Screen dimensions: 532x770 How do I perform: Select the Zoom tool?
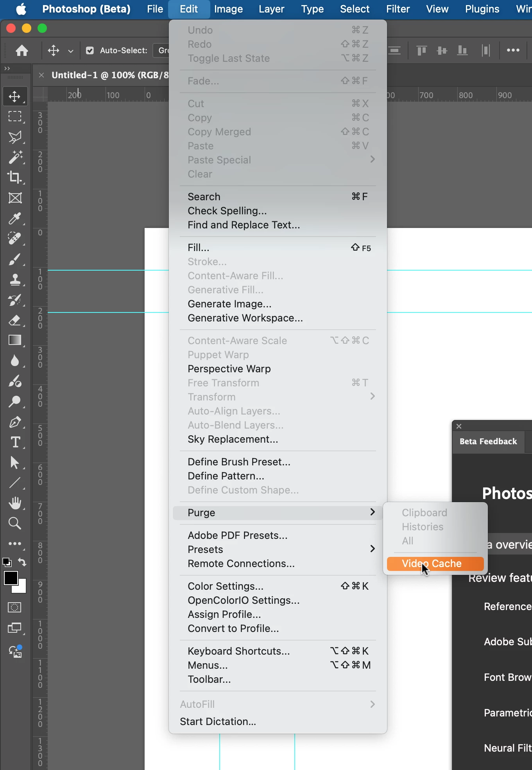point(15,523)
